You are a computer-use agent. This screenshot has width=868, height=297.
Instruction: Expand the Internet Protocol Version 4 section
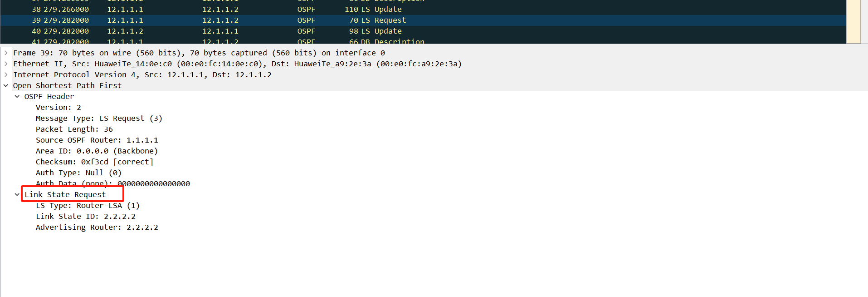6,74
